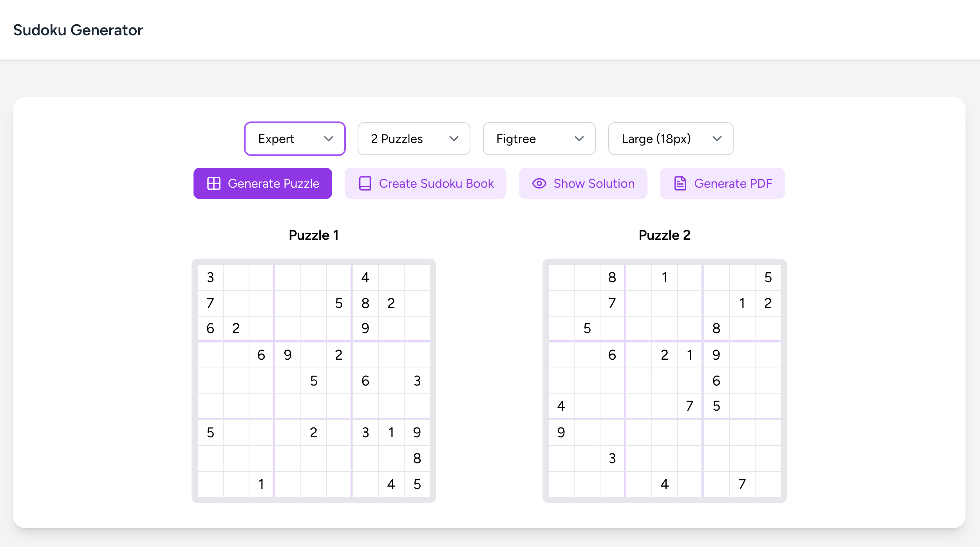Click the grid icon on Generate Puzzle
This screenshot has height=547, width=980.
pyautogui.click(x=215, y=183)
